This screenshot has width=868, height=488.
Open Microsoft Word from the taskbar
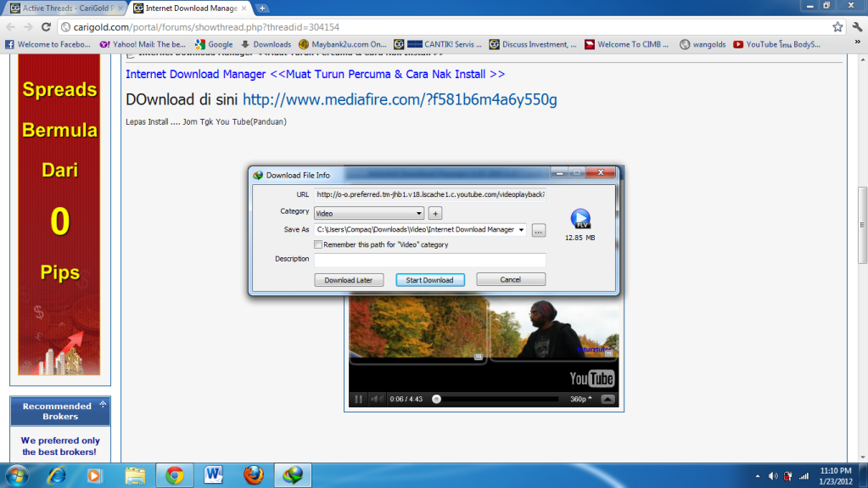coord(213,476)
